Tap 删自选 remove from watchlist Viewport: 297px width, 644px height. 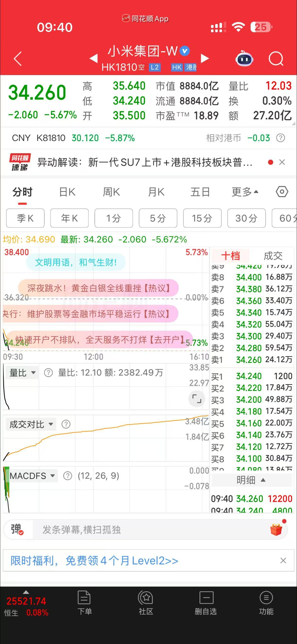click(x=206, y=603)
